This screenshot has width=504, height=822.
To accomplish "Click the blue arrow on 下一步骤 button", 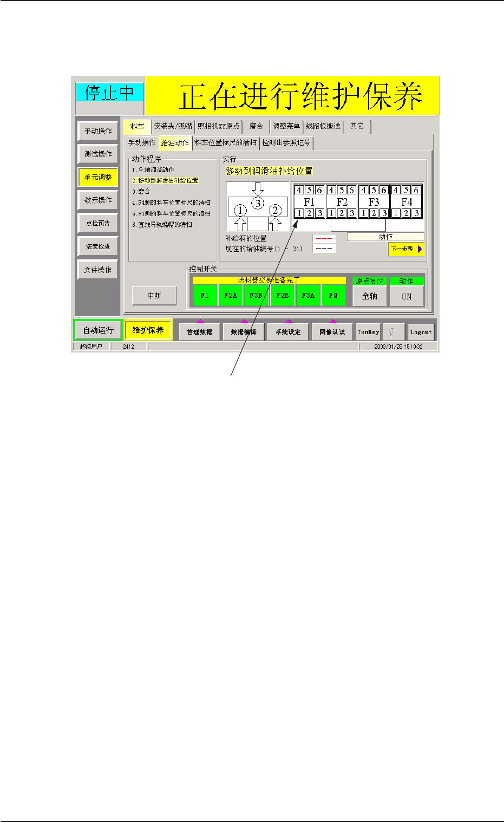I will pyautogui.click(x=420, y=249).
